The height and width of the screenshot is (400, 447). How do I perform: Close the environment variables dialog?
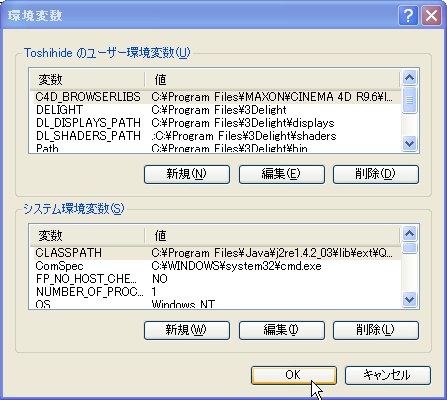click(431, 15)
